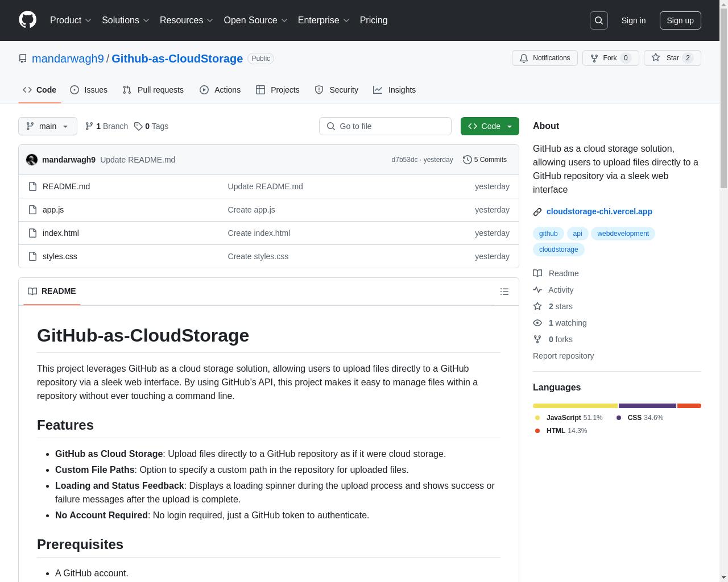
Task: Select the cloudstorage topic tag
Action: click(x=559, y=250)
